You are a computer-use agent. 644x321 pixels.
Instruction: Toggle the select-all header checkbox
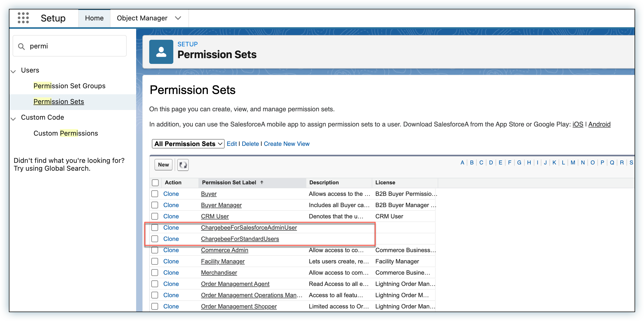(x=155, y=182)
